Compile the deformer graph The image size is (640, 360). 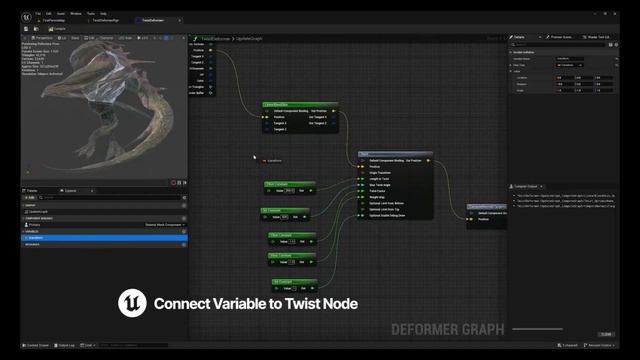(x=57, y=29)
